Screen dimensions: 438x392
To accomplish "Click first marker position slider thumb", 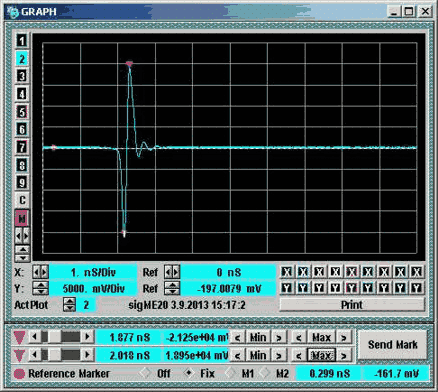I will click(x=54, y=337).
